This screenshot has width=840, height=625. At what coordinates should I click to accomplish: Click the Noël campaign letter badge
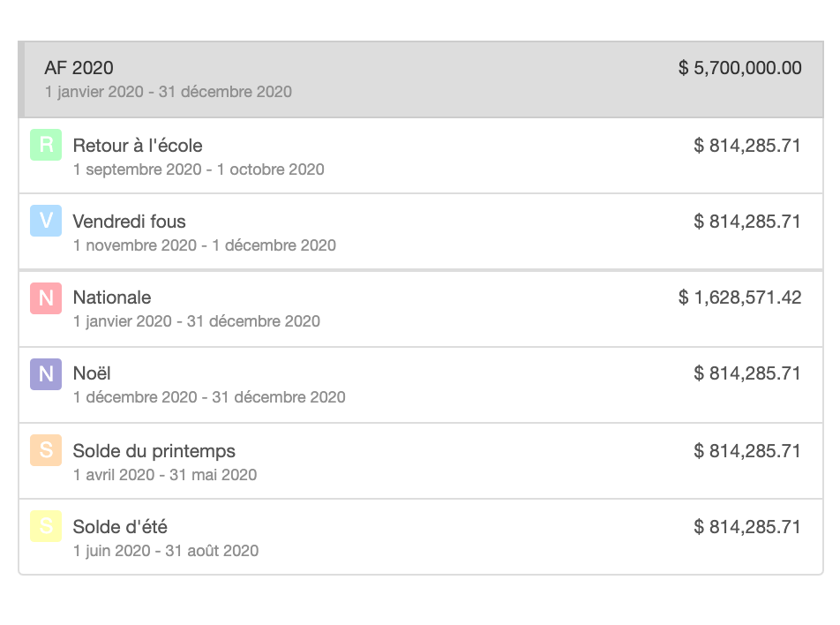(45, 373)
